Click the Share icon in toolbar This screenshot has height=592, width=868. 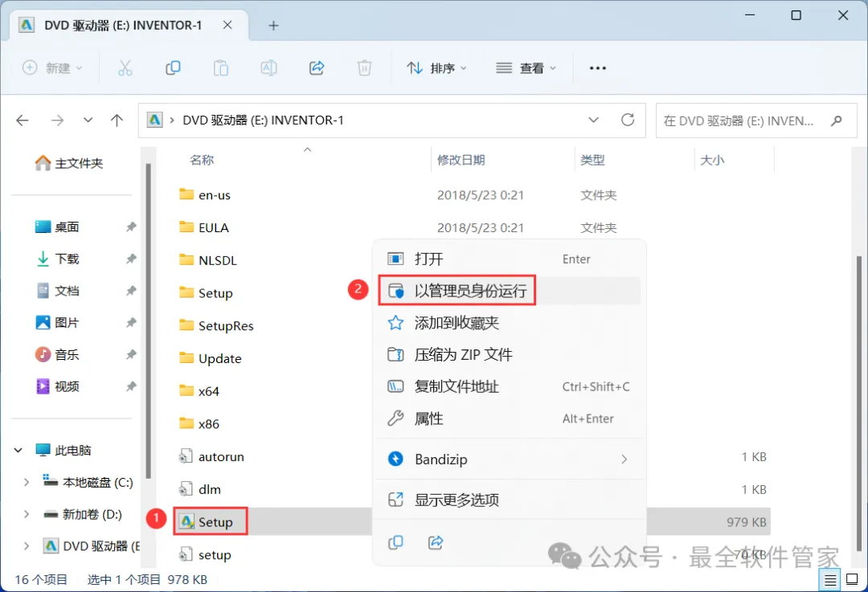click(317, 68)
